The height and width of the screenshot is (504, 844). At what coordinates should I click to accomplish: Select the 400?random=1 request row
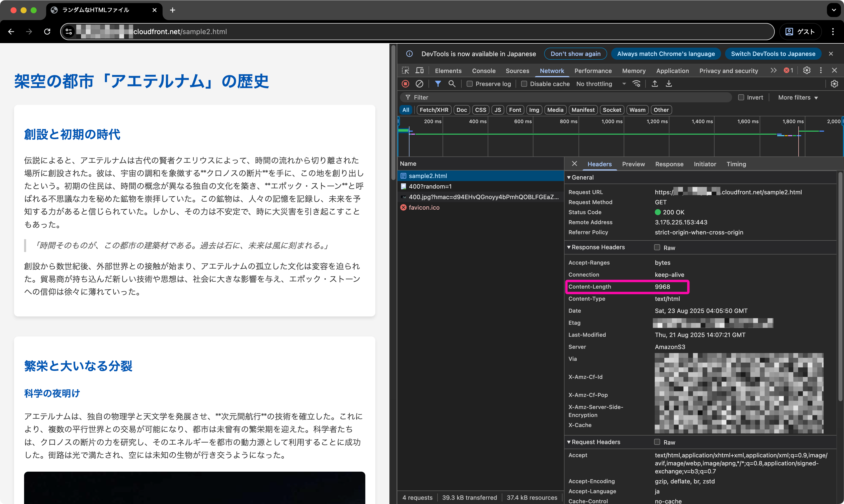[480, 186]
